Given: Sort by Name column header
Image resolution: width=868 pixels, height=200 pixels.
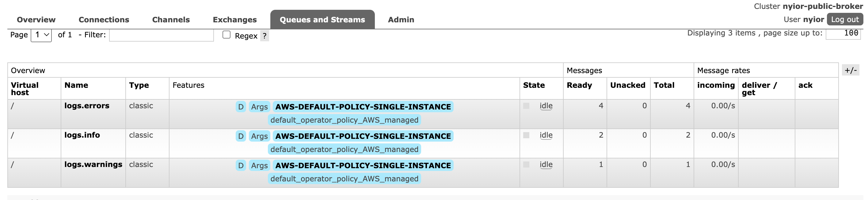Looking at the screenshot, I should (x=76, y=85).
